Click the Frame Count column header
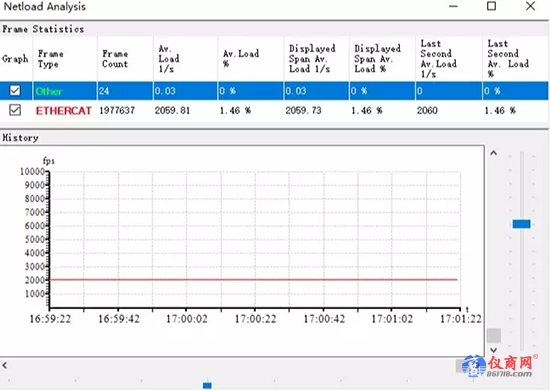The height and width of the screenshot is (390, 550). coord(125,59)
